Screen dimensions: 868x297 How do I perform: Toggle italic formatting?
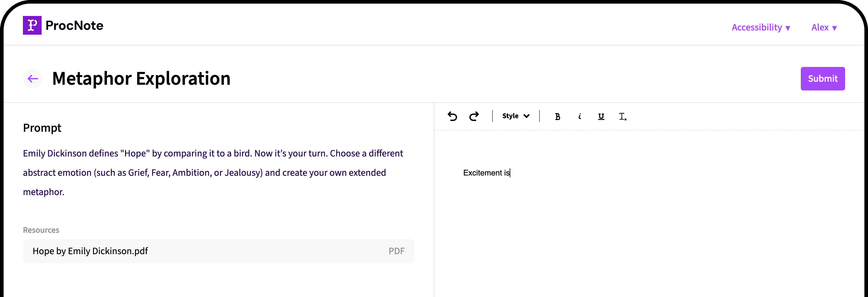pos(580,116)
